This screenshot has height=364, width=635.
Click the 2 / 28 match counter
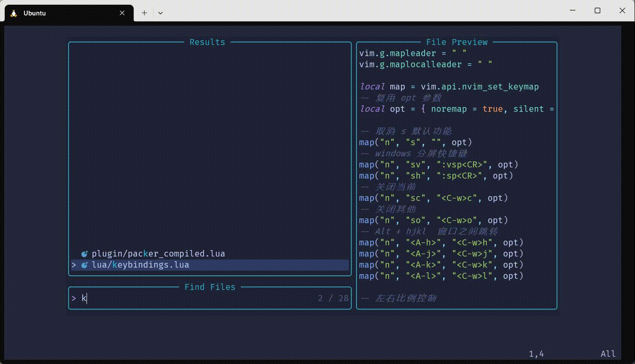[334, 298]
